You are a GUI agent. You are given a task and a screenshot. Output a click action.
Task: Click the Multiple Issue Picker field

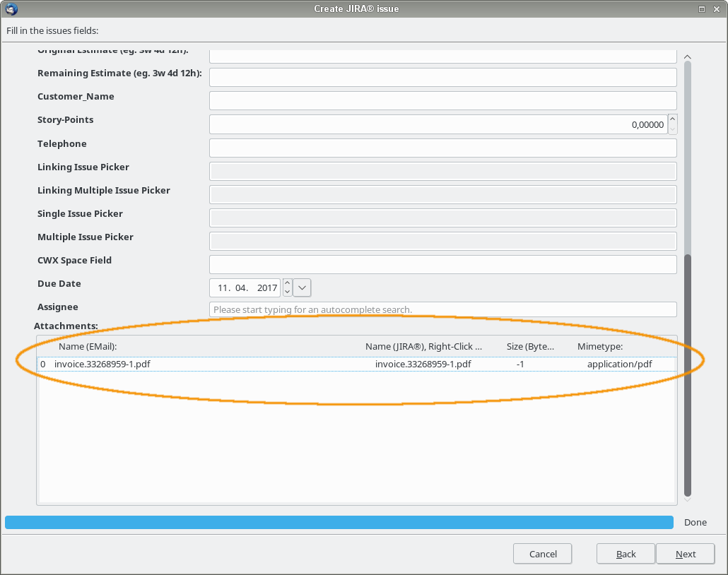click(x=443, y=241)
